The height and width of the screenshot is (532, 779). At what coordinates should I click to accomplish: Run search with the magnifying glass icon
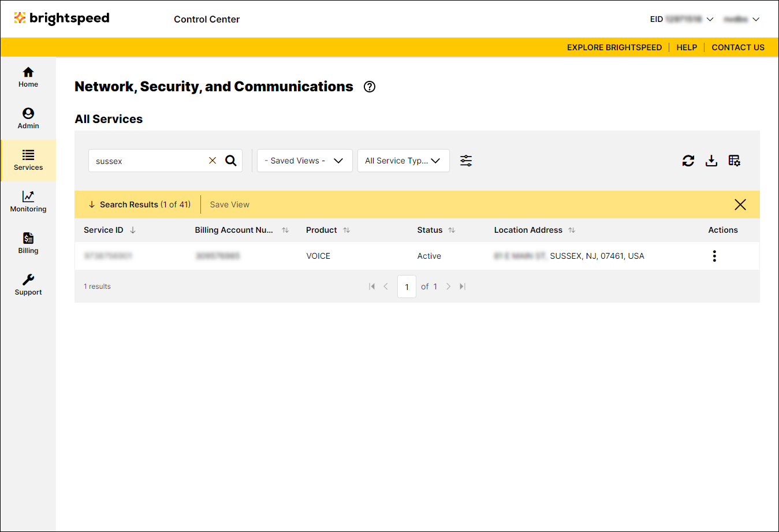(x=231, y=161)
